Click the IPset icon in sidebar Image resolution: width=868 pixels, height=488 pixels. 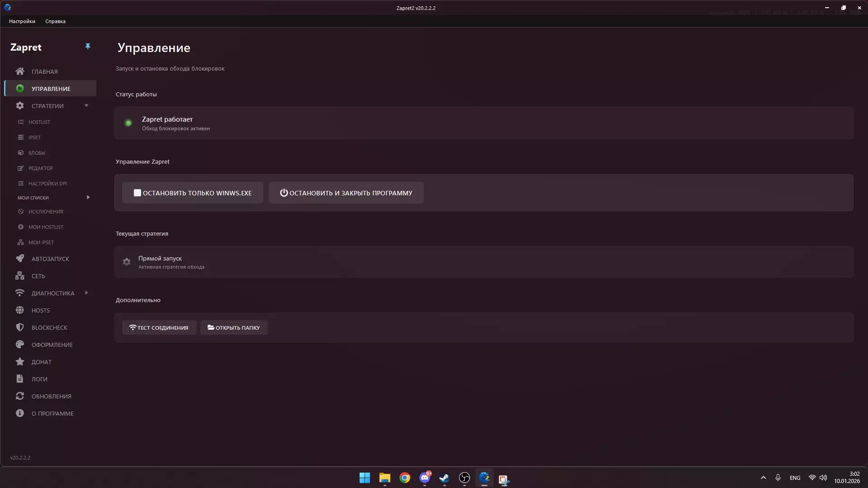(21, 137)
